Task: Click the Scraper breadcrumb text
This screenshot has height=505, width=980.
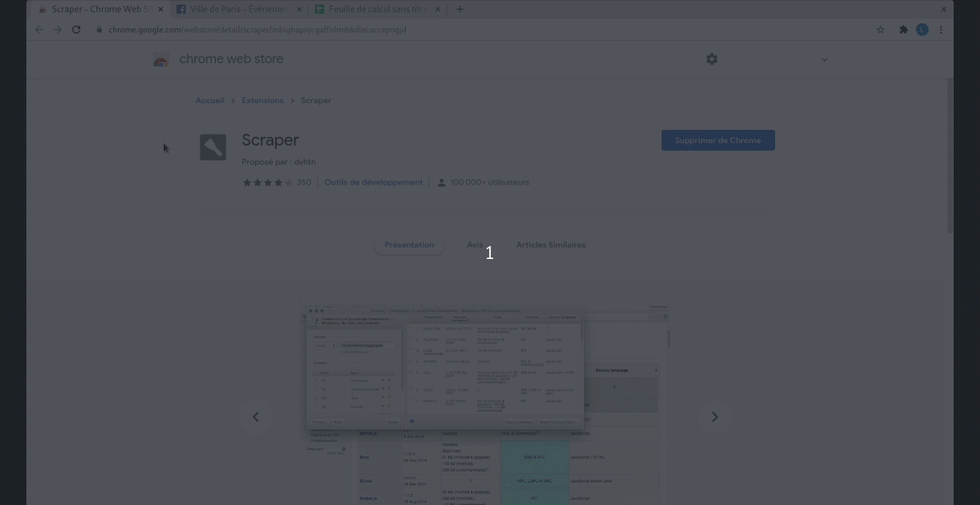Action: (x=316, y=101)
